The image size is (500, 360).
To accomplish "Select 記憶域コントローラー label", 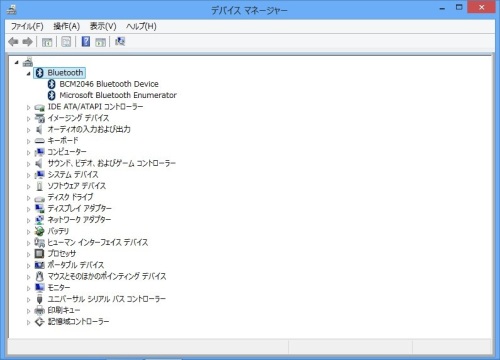I will 78,322.
